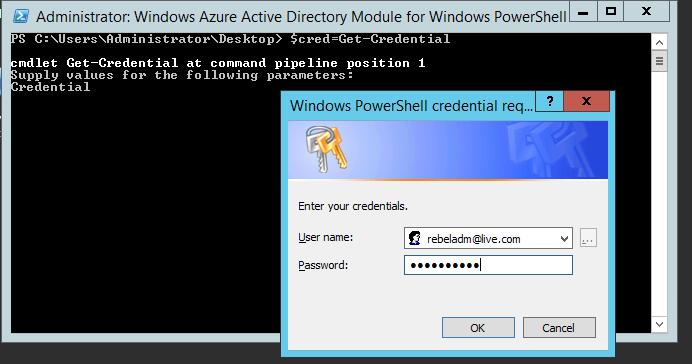Click the console scrollbar thumb grip
The width and height of the screenshot is (692, 364).
tap(659, 61)
